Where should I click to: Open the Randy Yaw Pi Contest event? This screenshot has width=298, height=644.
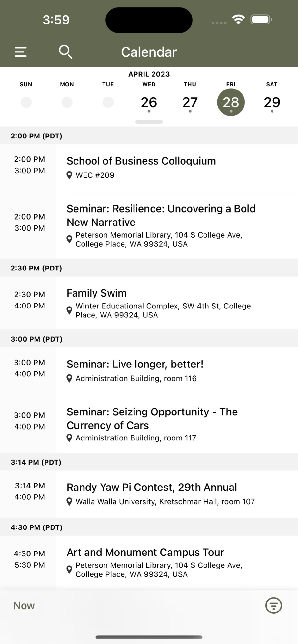[x=152, y=487]
